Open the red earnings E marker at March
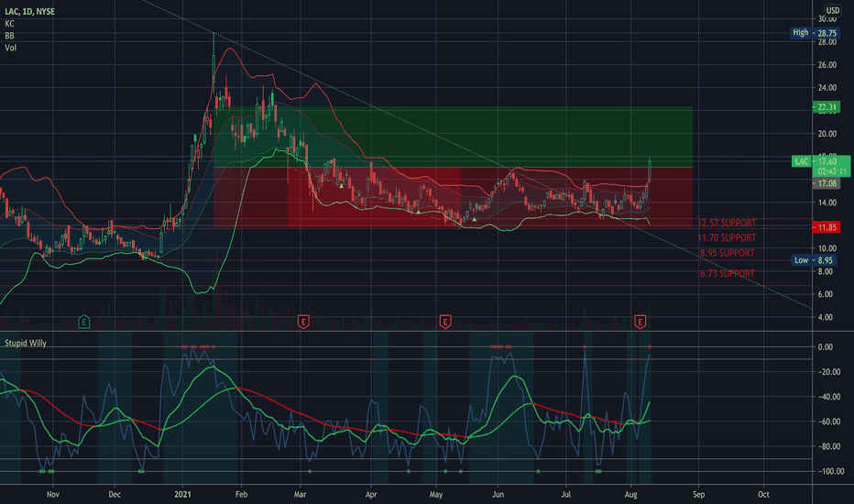Screen dimensions: 854x504 [x=303, y=322]
